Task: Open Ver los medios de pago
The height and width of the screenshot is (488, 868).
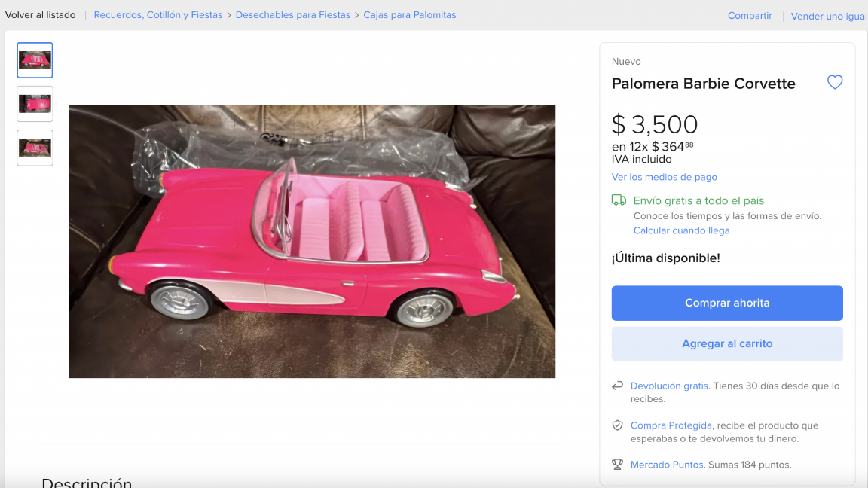Action: point(664,176)
